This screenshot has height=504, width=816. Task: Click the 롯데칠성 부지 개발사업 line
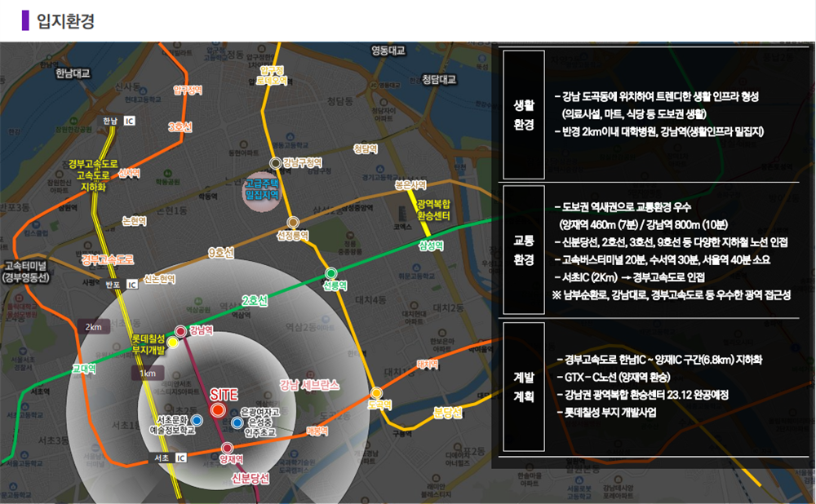[606, 413]
